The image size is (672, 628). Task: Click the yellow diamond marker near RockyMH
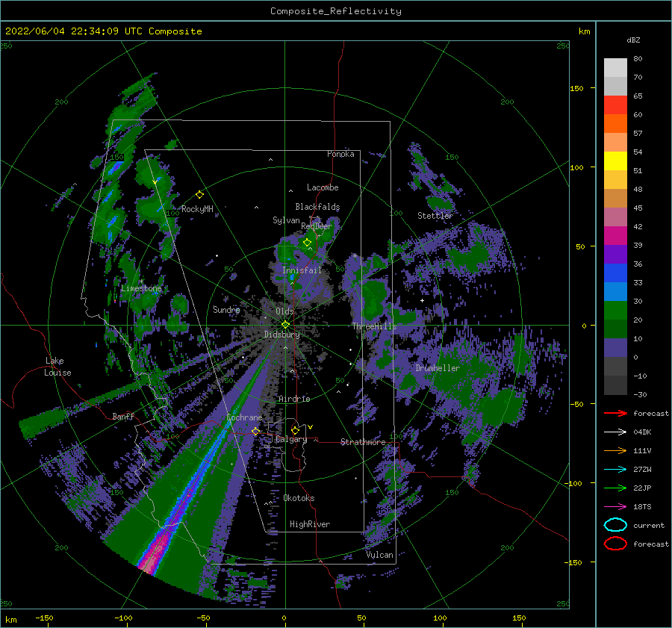click(x=199, y=195)
